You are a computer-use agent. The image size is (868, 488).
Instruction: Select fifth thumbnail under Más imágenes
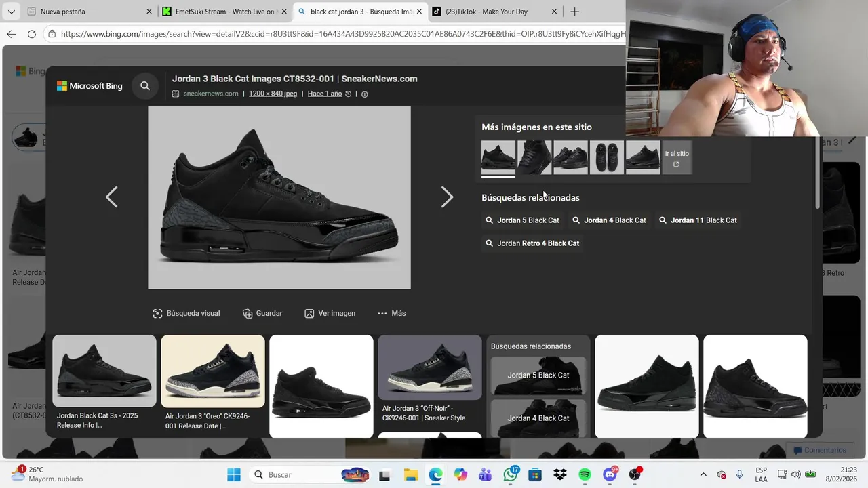tap(643, 157)
